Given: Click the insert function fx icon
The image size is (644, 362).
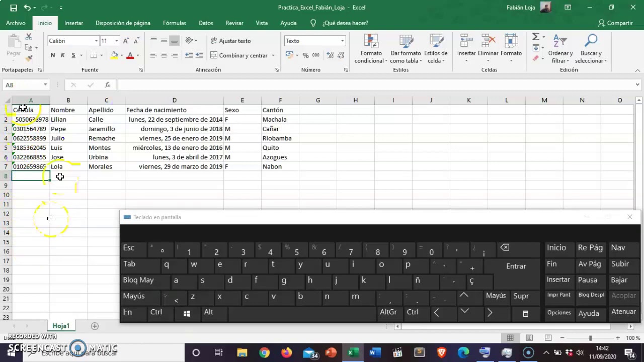Looking at the screenshot, I should (107, 85).
